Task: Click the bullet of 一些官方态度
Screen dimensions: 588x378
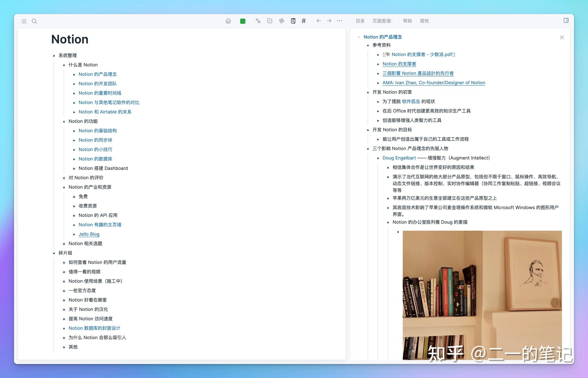Action: (64, 291)
